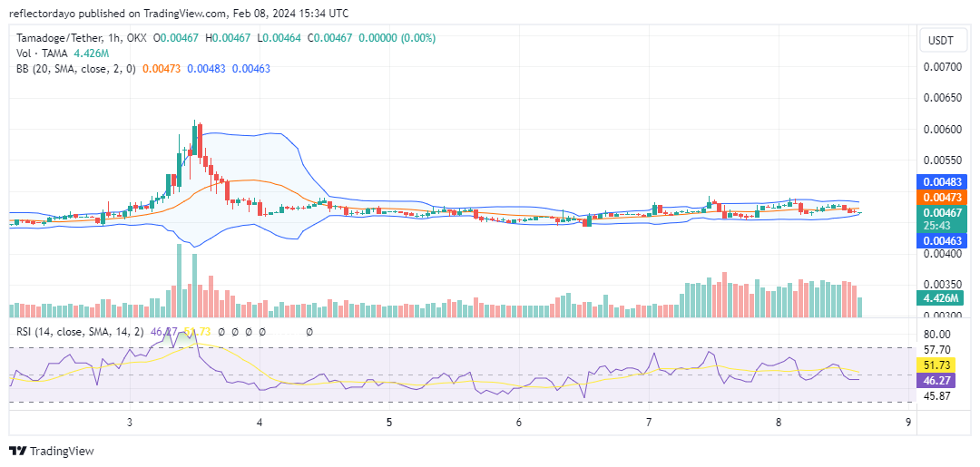The image size is (980, 467).
Task: Click date label 8 on time axis
Action: click(x=779, y=422)
